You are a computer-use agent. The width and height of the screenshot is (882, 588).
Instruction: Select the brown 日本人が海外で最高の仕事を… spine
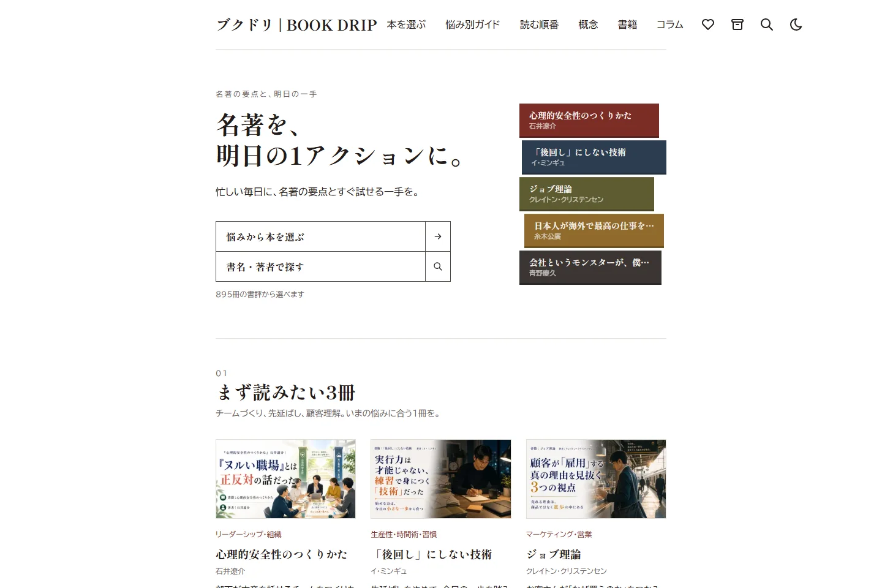click(594, 231)
